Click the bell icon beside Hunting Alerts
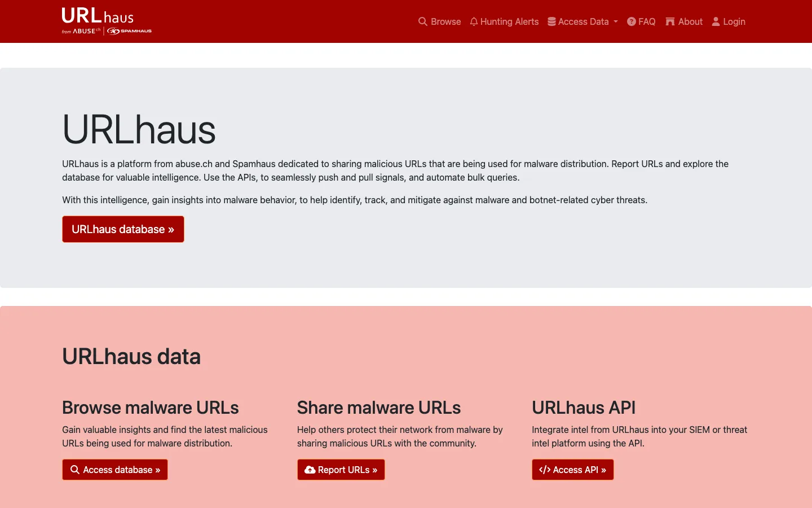Image resolution: width=812 pixels, height=508 pixels. point(474,21)
